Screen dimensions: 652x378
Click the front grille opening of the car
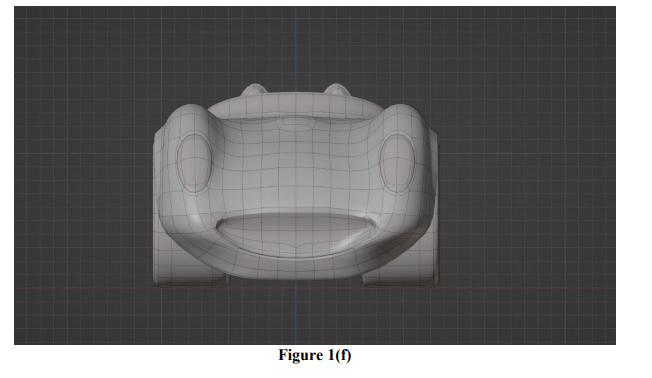[296, 235]
